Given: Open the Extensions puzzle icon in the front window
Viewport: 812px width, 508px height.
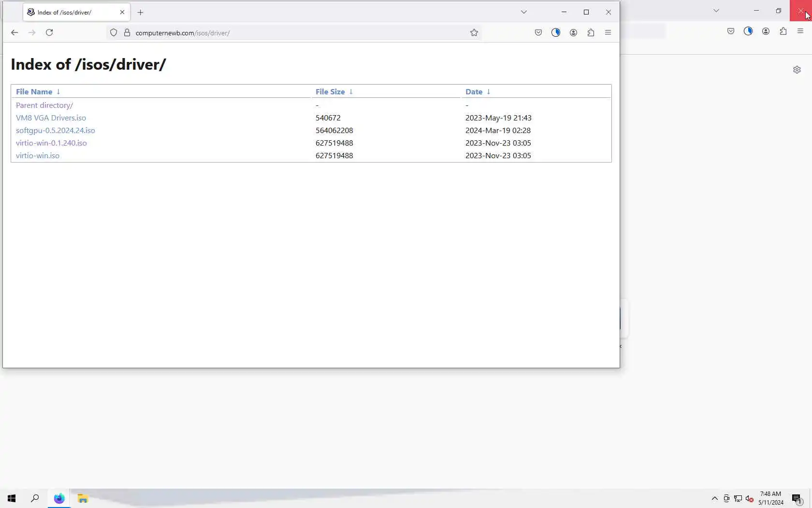Looking at the screenshot, I should (591, 32).
